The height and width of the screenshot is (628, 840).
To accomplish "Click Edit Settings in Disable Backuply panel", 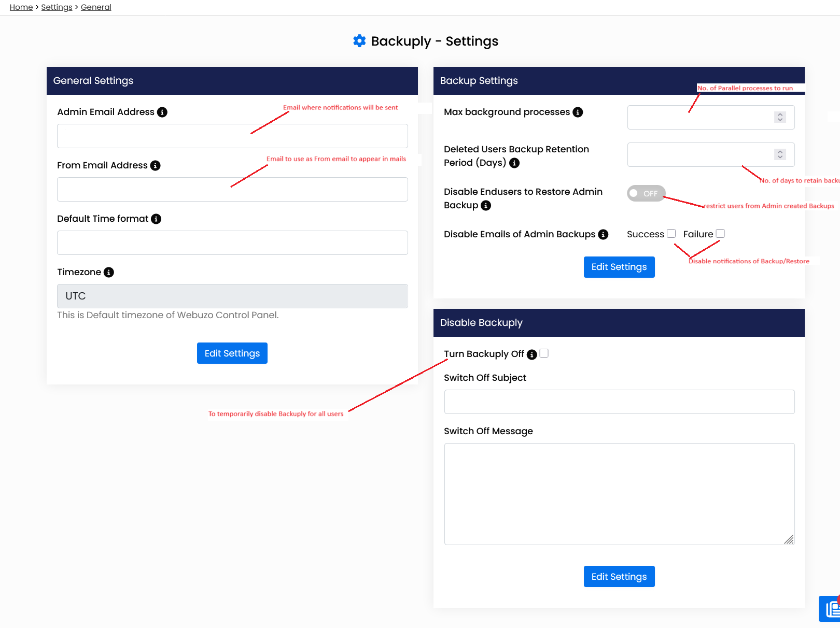I will coord(619,577).
